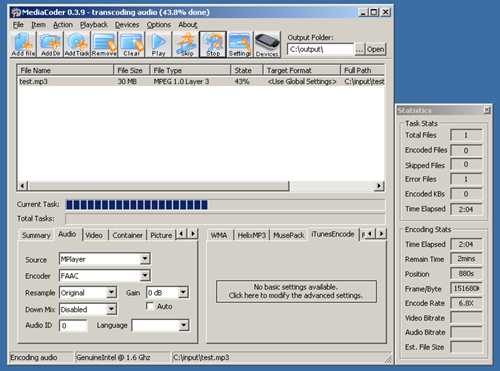Viewport: 500px width, 371px height.
Task: Select the test.mp3 row in file list
Action: tap(201, 81)
